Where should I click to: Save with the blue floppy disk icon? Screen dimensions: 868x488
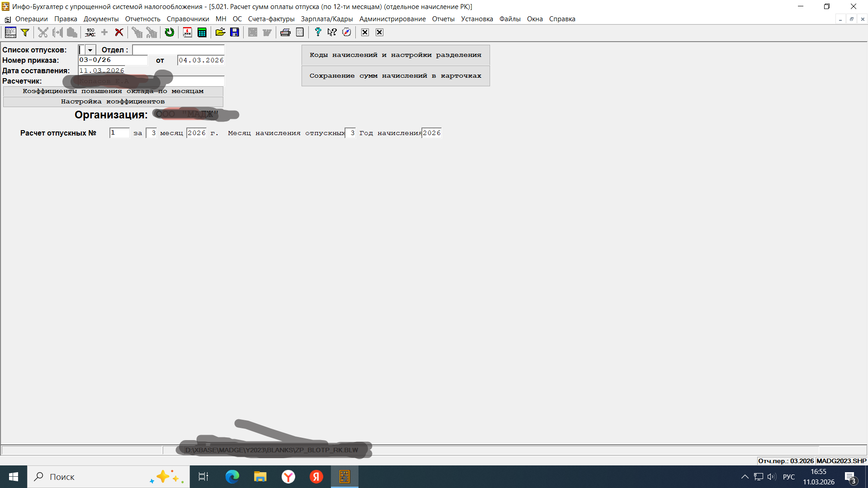[235, 32]
